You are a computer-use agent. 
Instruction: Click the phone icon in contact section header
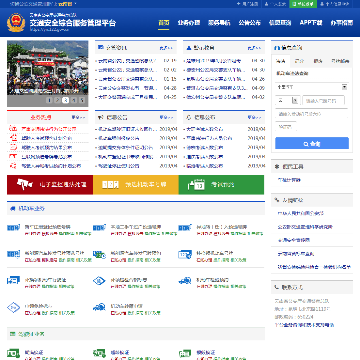(x=277, y=287)
